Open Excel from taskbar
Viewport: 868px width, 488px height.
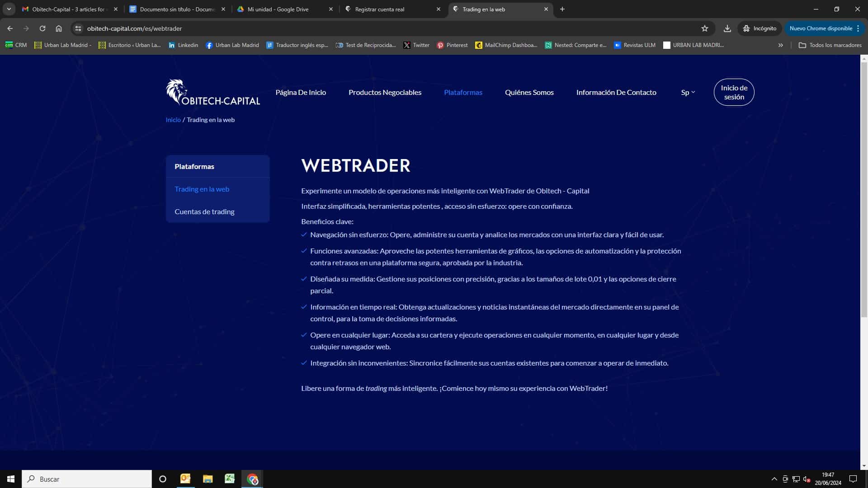[230, 479]
